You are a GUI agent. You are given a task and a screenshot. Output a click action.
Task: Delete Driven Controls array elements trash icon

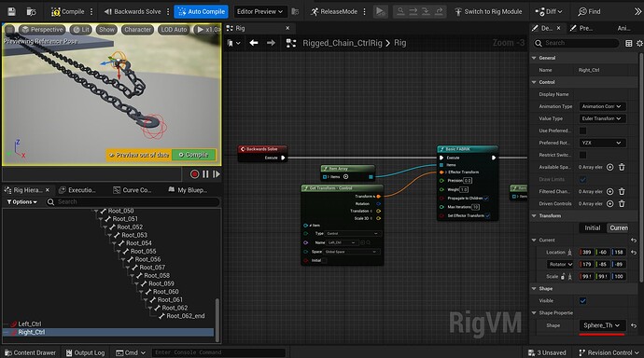pyautogui.click(x=622, y=203)
